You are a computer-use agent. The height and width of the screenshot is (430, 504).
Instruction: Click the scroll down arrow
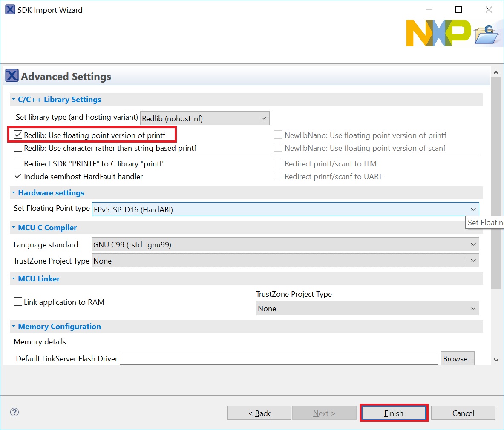[x=496, y=360]
